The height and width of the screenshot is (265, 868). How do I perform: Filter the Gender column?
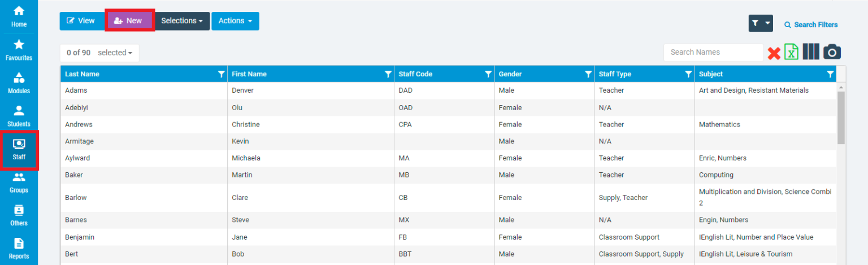588,74
